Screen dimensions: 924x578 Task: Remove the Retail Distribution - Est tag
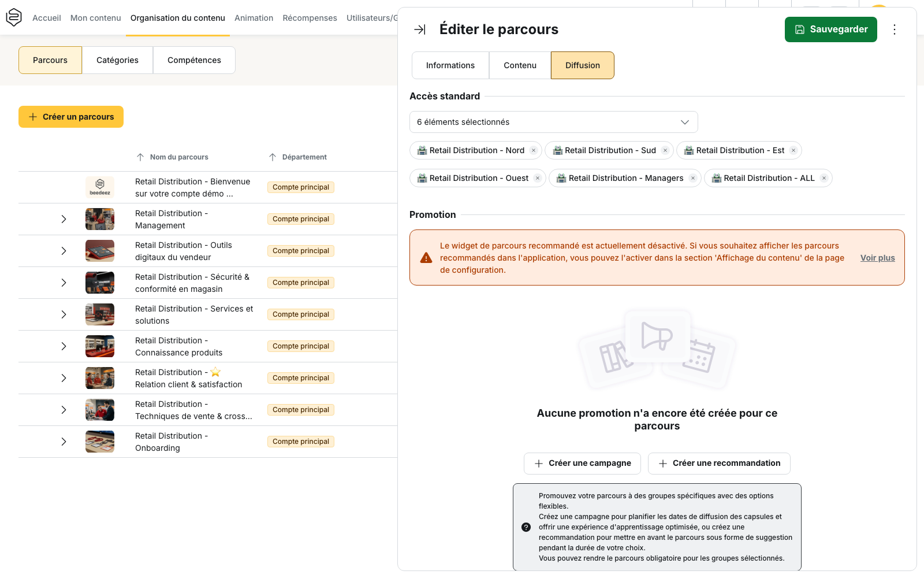coord(793,150)
